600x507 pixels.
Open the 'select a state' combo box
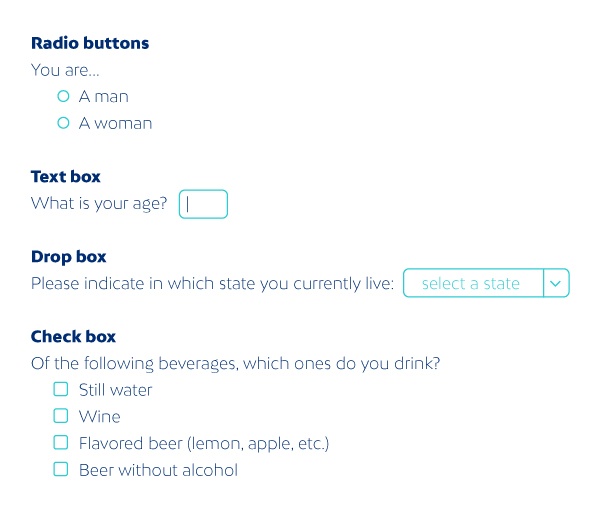[x=472, y=284]
